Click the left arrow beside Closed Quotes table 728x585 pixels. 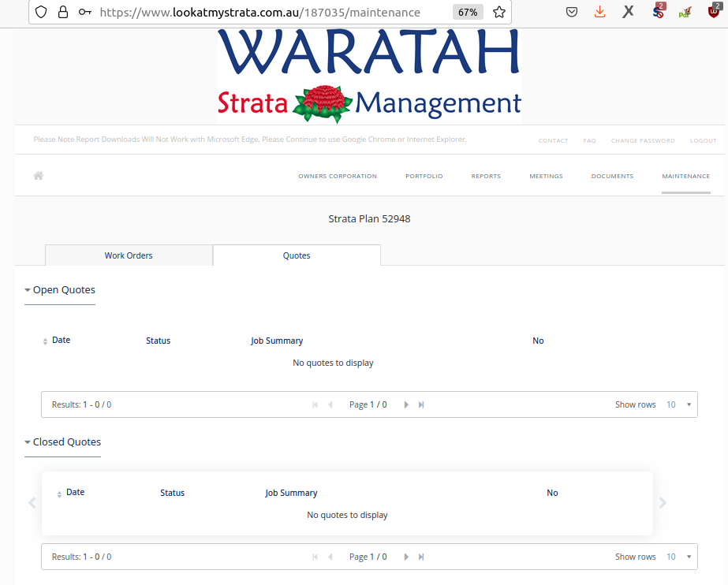click(32, 502)
